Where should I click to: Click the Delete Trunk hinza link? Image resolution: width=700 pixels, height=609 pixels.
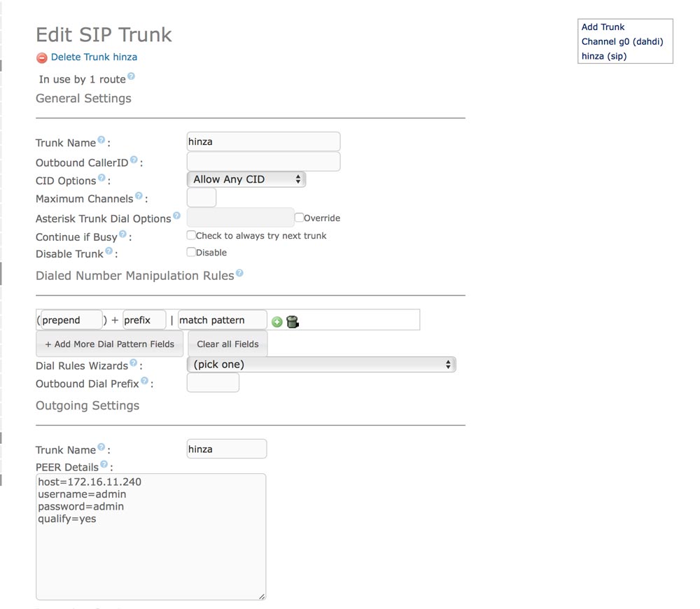[x=94, y=57]
